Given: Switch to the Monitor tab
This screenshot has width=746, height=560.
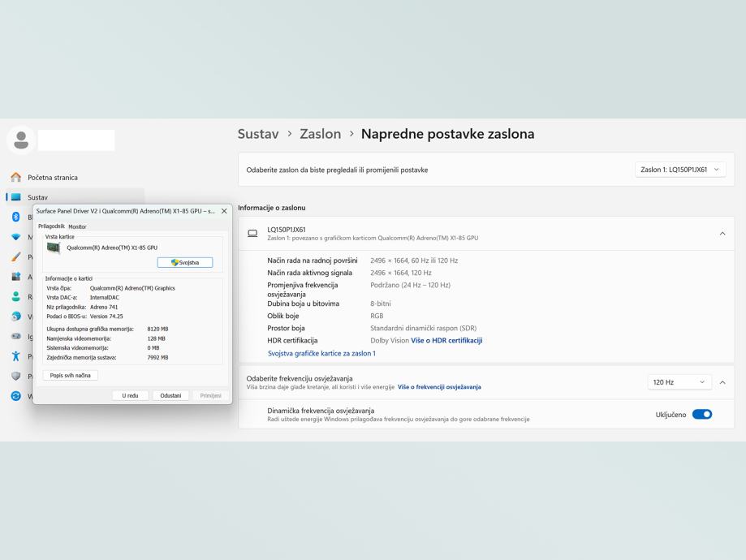Looking at the screenshot, I should tap(77, 226).
